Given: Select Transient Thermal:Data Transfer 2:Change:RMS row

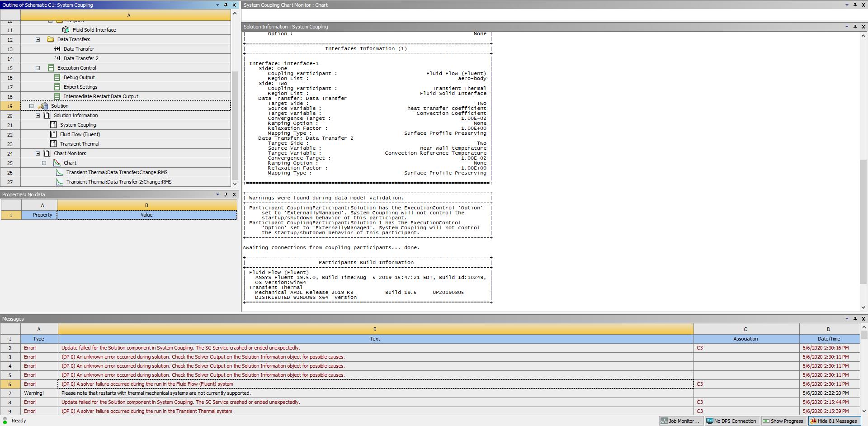Looking at the screenshot, I should point(125,182).
